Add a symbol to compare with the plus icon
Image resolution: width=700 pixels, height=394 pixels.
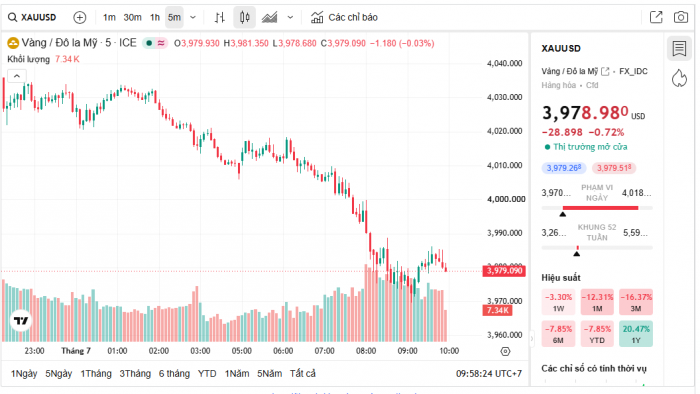[x=79, y=17]
